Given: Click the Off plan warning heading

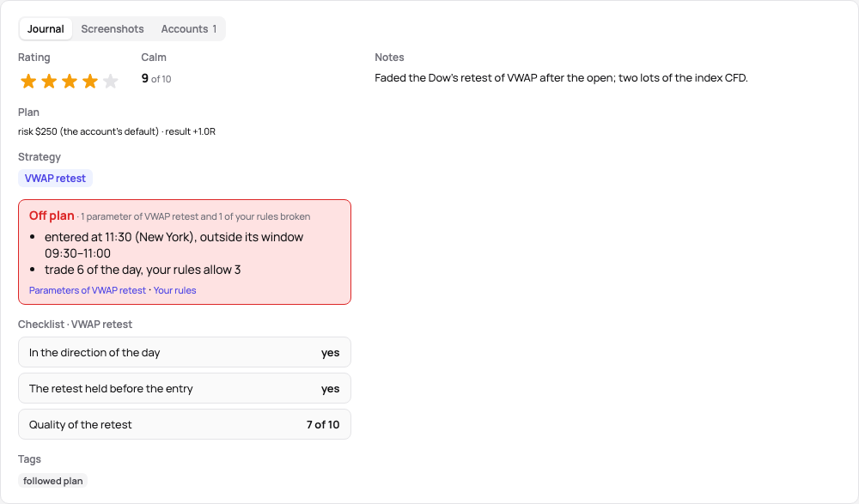Looking at the screenshot, I should pyautogui.click(x=52, y=216).
